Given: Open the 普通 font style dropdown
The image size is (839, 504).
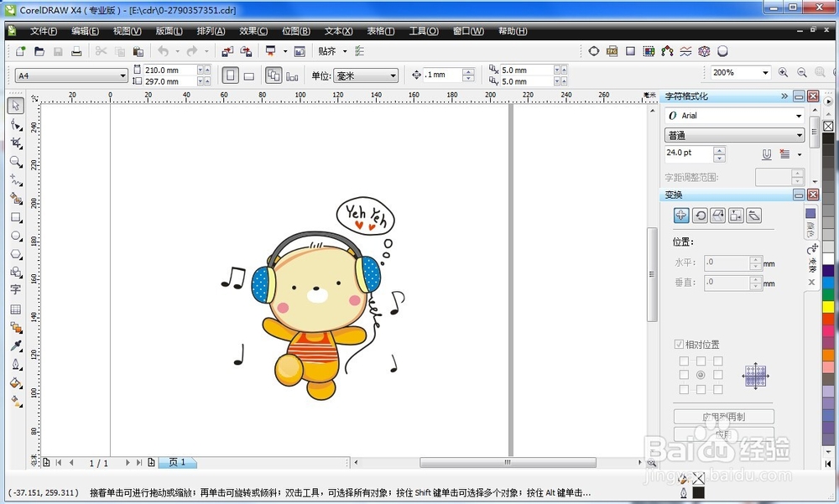Looking at the screenshot, I should pos(799,135).
